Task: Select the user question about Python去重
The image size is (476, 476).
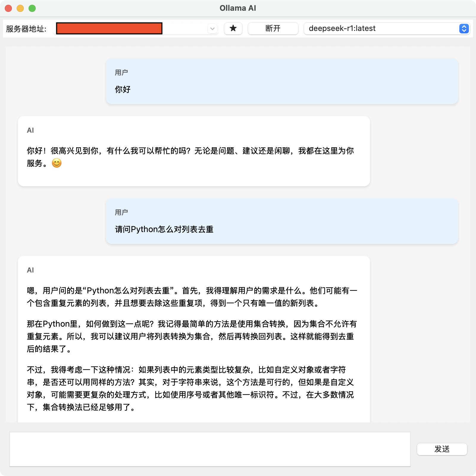Action: pos(164,229)
